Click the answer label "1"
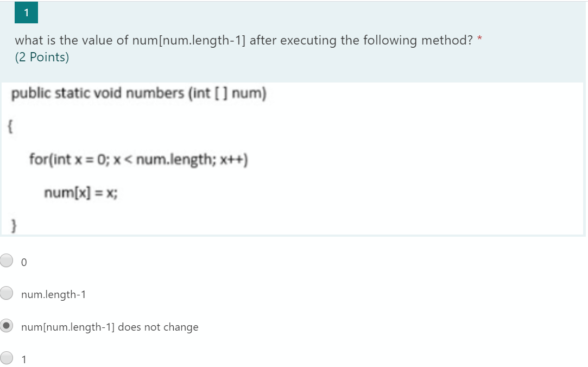Image resolution: width=588 pixels, height=367 pixels. (x=23, y=359)
